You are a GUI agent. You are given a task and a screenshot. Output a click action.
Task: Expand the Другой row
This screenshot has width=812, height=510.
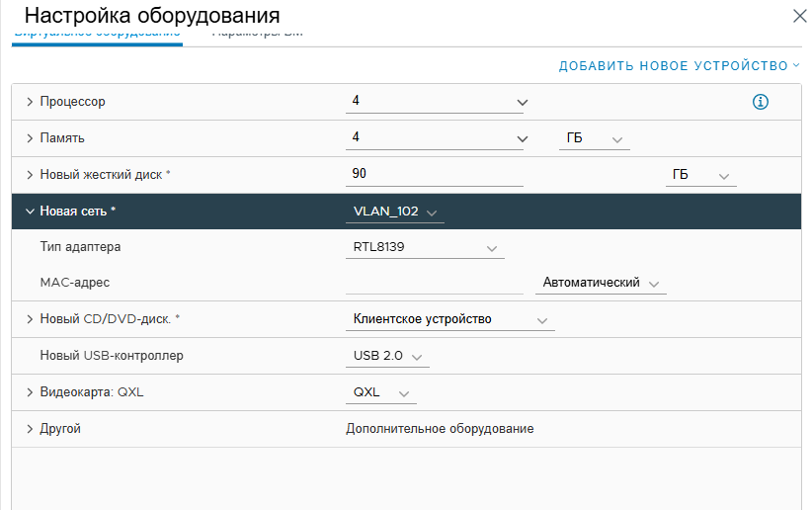30,429
